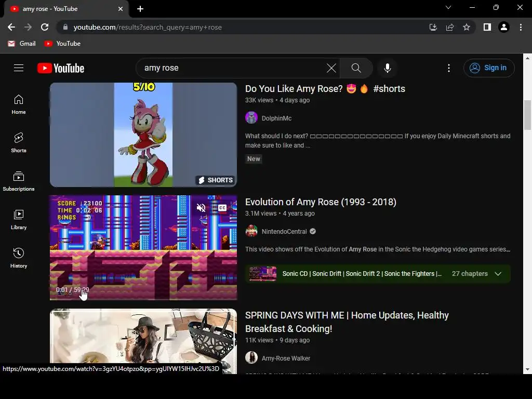Share this page with the share icon
Screen dimensions: 532x399
[450, 27]
